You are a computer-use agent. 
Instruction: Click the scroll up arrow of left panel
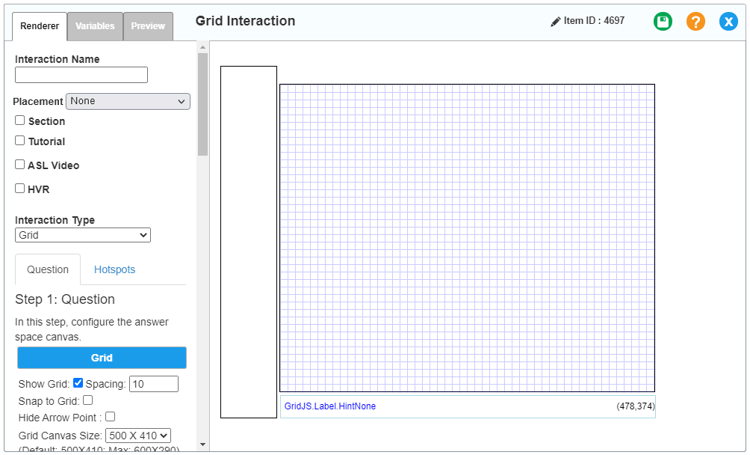203,47
